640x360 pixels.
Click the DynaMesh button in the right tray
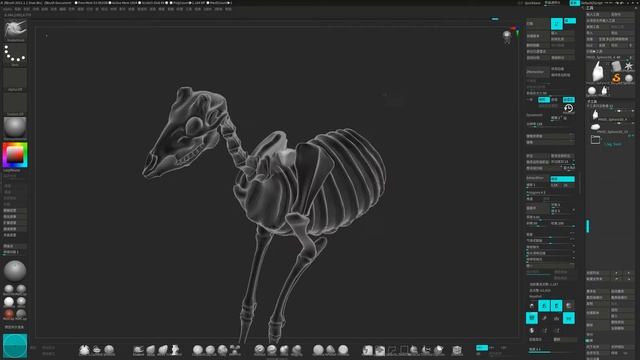(537, 115)
